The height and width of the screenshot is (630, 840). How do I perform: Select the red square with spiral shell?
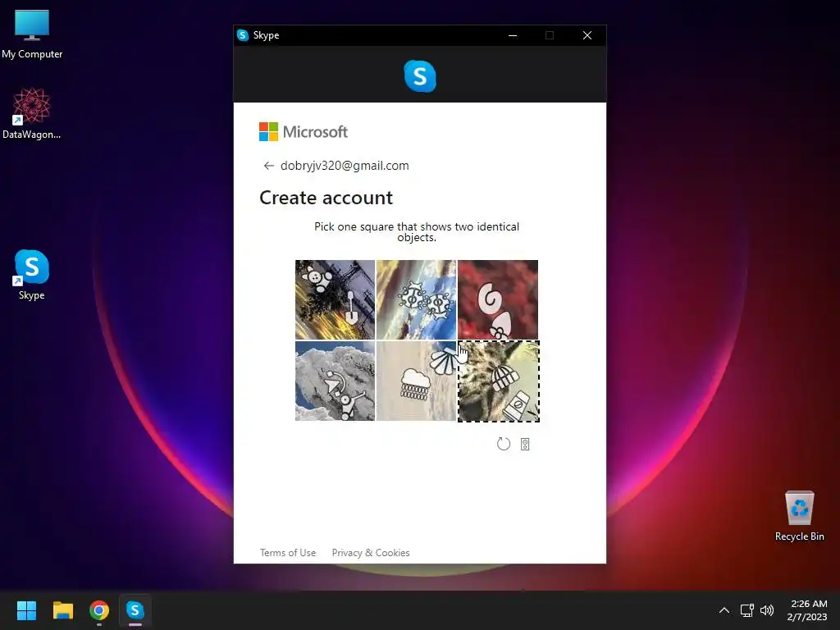[498, 299]
